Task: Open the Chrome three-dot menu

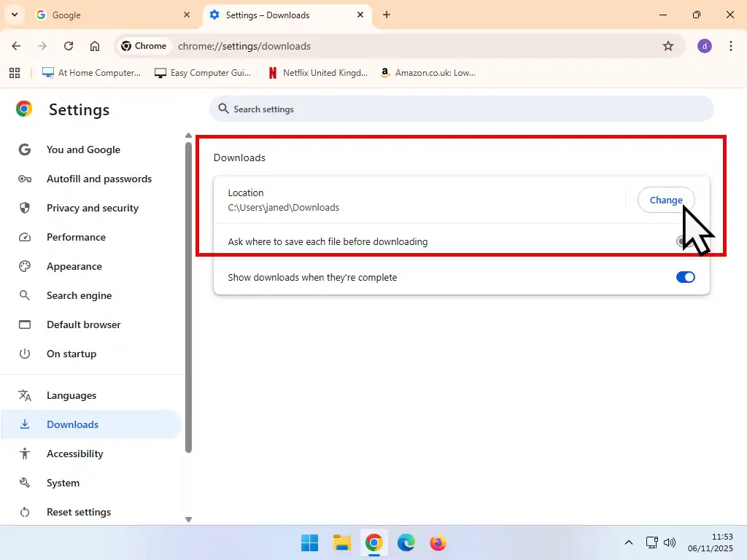Action: coord(732,45)
